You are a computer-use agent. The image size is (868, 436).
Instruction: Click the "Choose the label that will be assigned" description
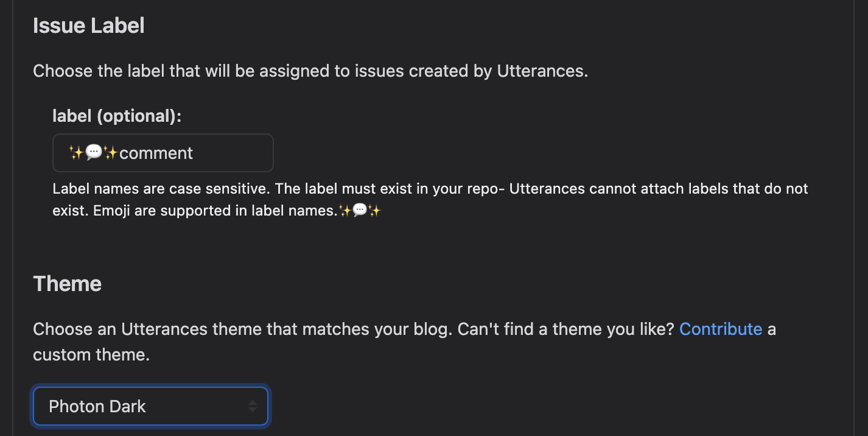(x=310, y=71)
